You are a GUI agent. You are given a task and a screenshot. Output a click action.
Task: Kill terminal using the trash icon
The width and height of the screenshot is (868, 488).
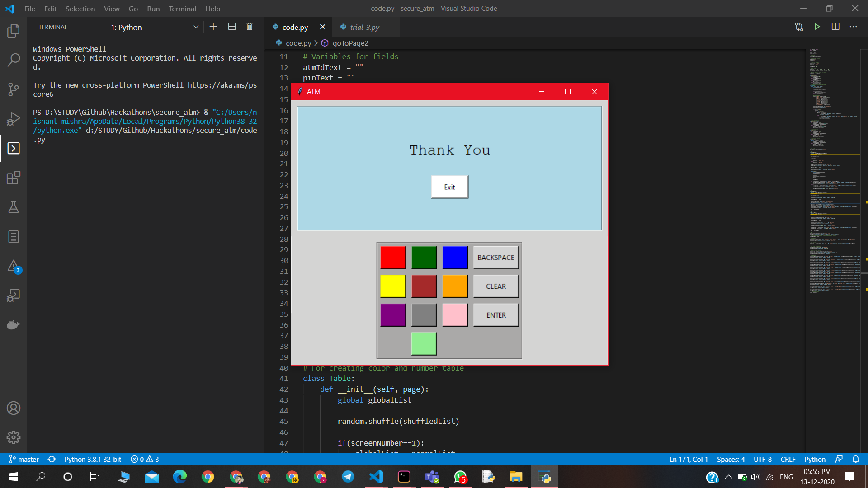pos(250,27)
